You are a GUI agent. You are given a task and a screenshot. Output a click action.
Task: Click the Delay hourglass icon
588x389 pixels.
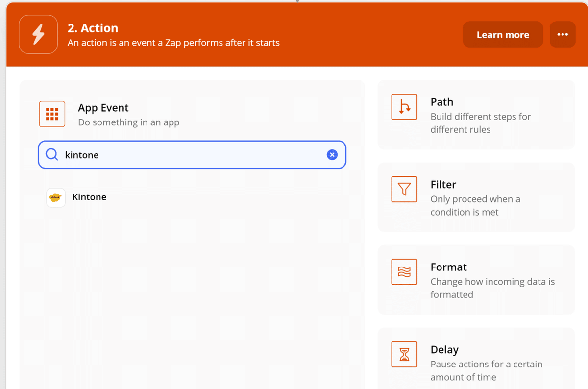404,354
